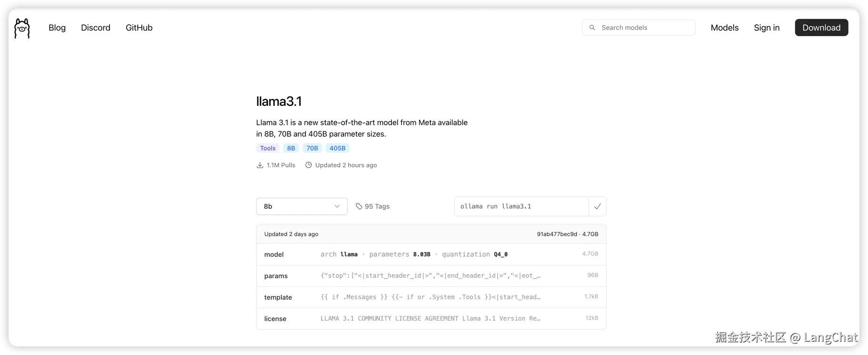Click the download pulls icon

click(x=260, y=165)
